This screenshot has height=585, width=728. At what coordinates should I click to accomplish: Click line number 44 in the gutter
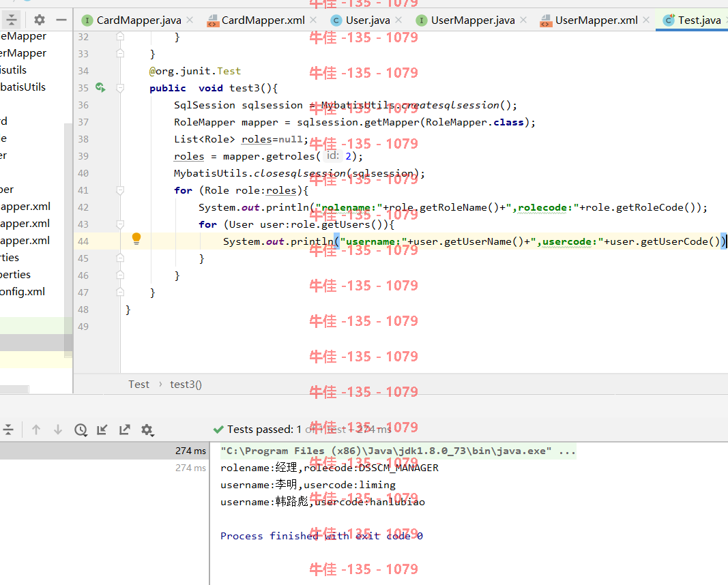point(83,241)
